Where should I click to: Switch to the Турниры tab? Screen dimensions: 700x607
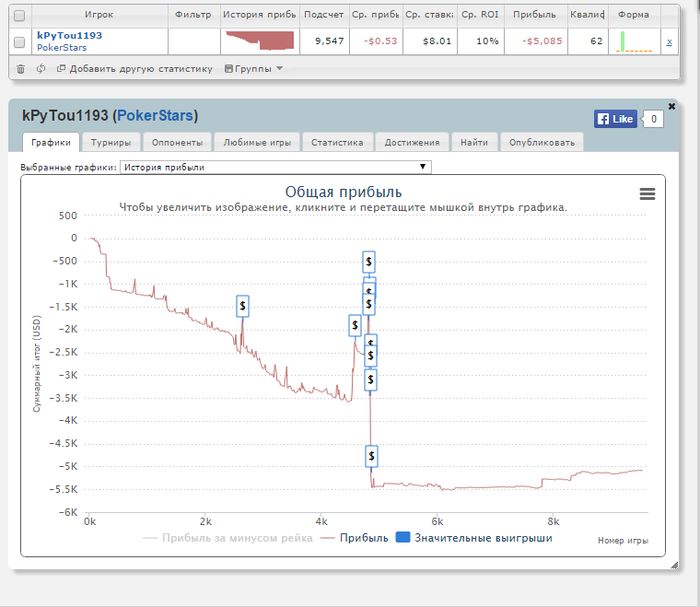point(111,142)
